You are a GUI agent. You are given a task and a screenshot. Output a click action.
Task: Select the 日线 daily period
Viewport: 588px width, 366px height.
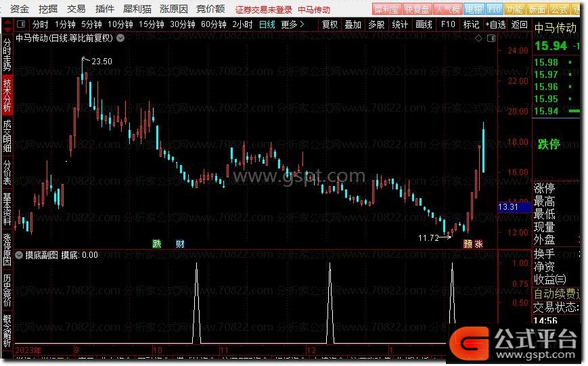pyautogui.click(x=267, y=25)
